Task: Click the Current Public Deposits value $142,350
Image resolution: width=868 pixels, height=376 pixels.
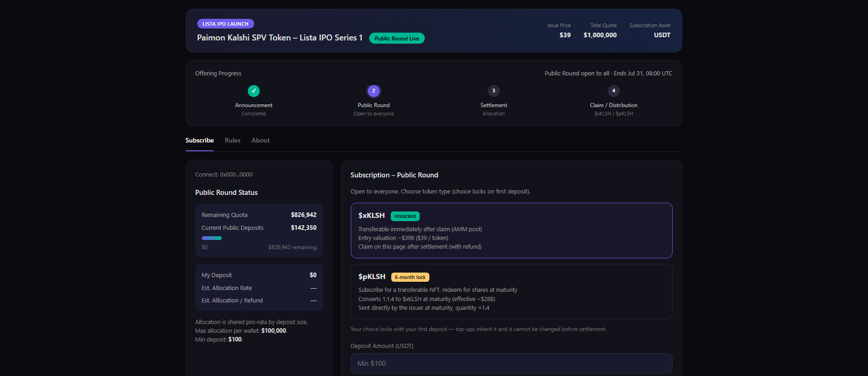Action: [303, 228]
